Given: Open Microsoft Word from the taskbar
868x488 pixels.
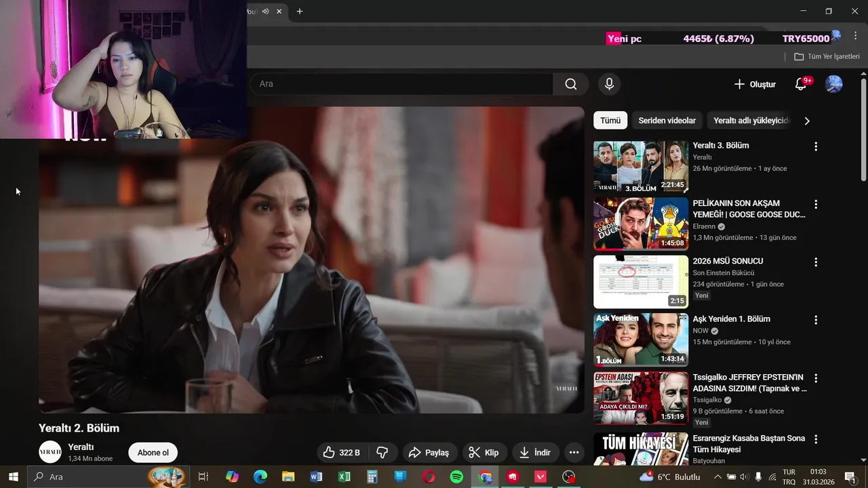Looking at the screenshot, I should click(x=316, y=477).
